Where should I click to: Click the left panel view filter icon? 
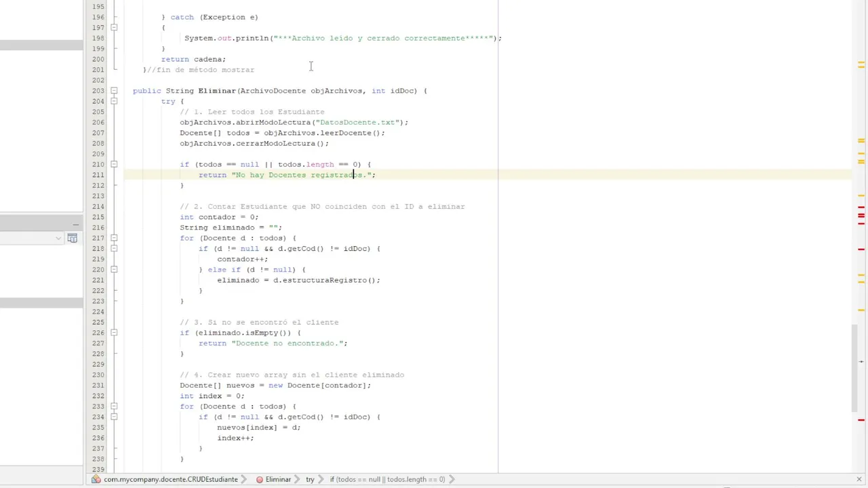point(73,238)
